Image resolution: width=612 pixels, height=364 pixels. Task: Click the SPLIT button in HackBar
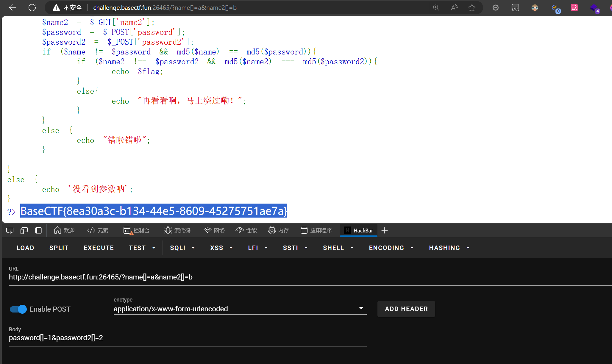tap(59, 248)
